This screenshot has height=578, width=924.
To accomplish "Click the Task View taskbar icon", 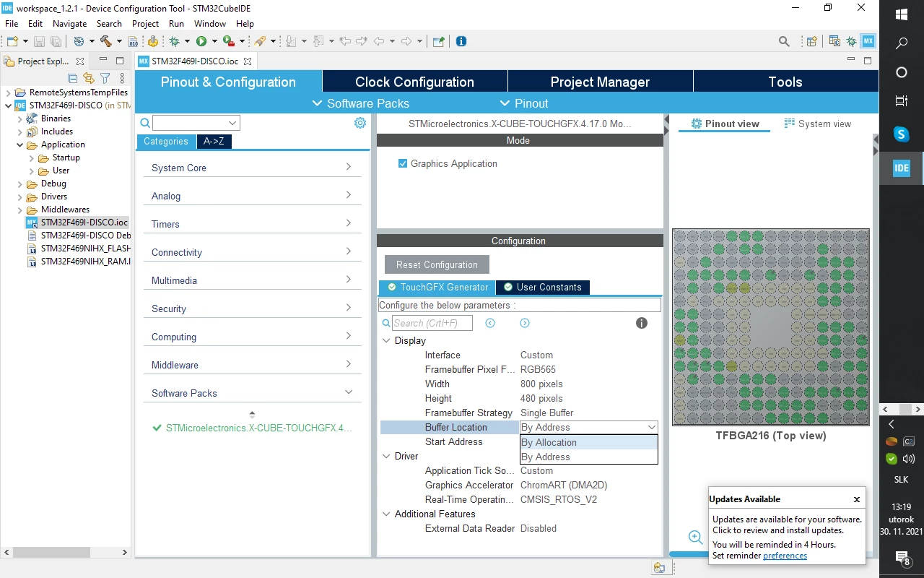I will [902, 101].
